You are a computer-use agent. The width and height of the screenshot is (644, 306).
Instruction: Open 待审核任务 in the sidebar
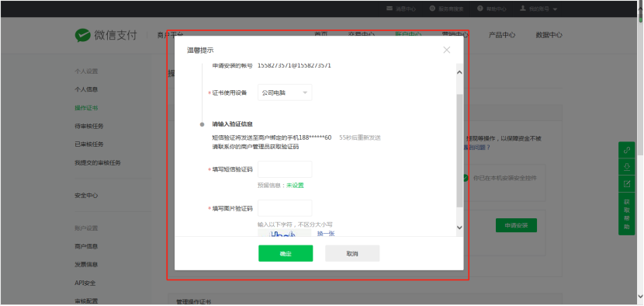tap(89, 126)
